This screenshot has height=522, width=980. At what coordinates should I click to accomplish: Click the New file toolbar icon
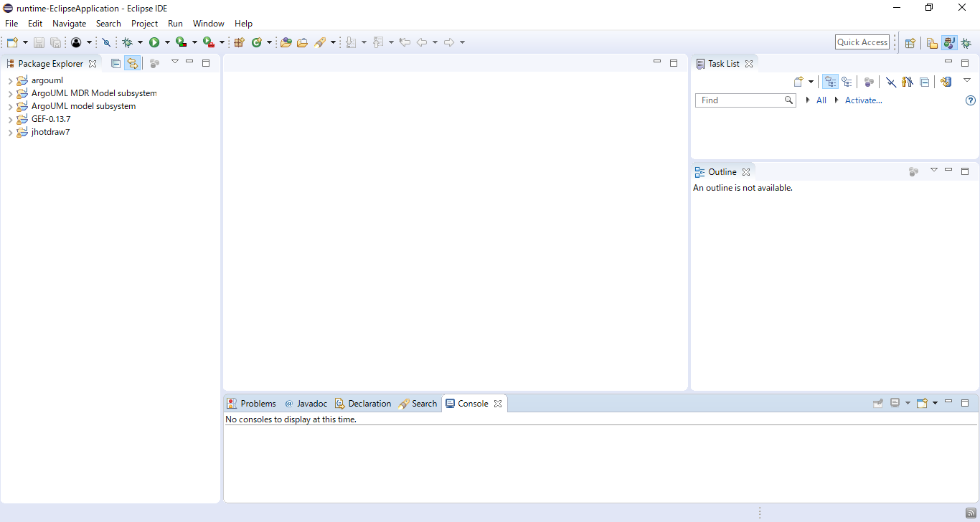tap(12, 42)
